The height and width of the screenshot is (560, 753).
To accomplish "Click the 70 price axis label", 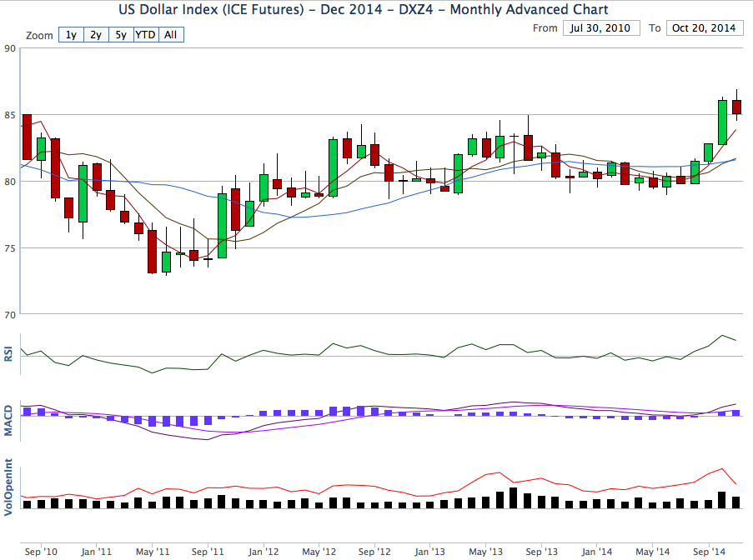I will coord(10,314).
